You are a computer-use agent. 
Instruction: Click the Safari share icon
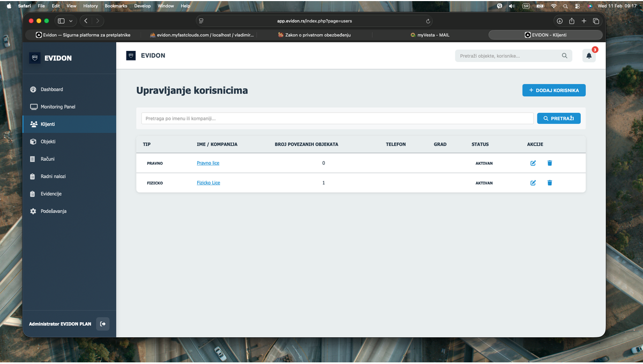point(572,21)
